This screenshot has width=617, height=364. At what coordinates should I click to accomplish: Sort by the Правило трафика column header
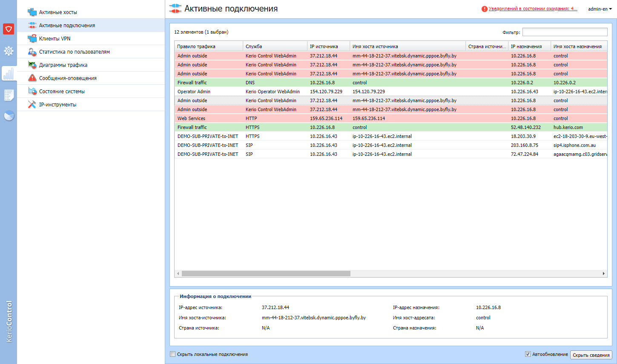(209, 46)
